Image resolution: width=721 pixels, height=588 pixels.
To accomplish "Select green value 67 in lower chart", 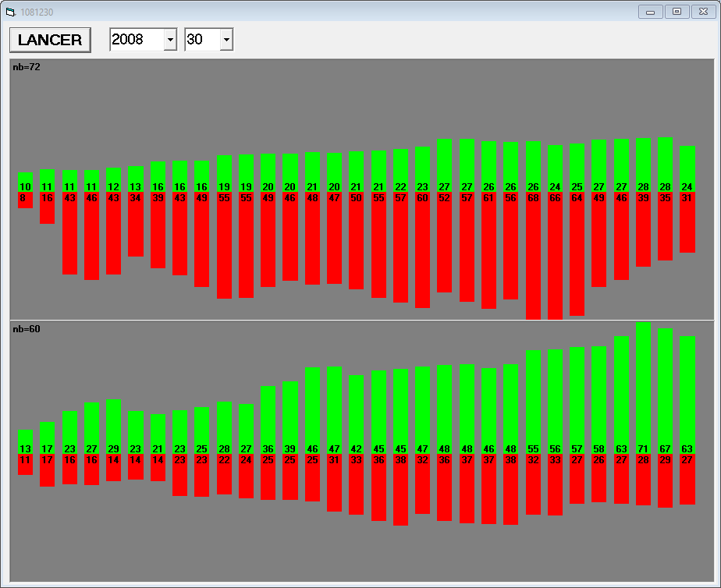I will click(x=665, y=449).
